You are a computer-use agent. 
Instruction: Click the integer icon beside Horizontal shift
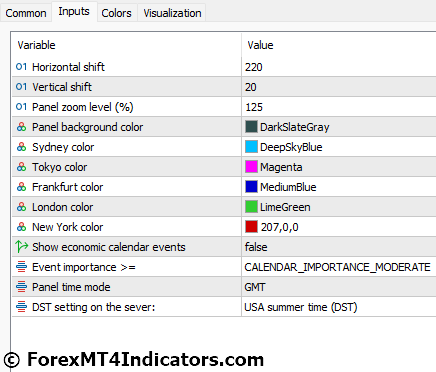click(21, 67)
